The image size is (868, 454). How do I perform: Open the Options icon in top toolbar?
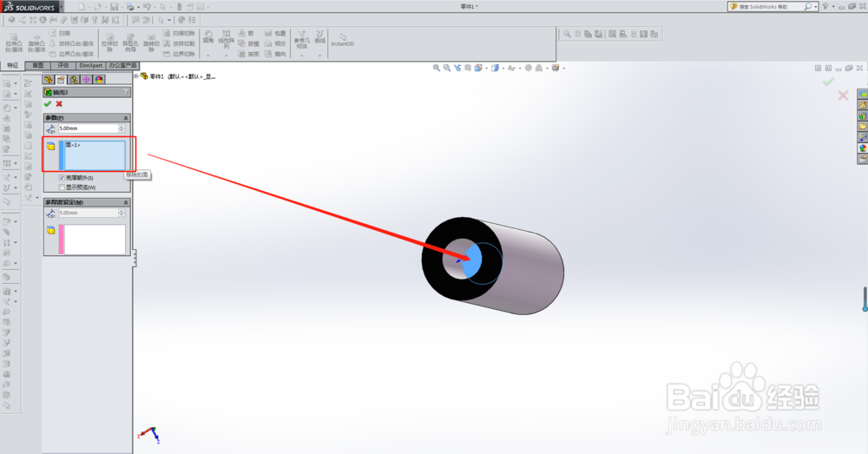pyautogui.click(x=200, y=7)
